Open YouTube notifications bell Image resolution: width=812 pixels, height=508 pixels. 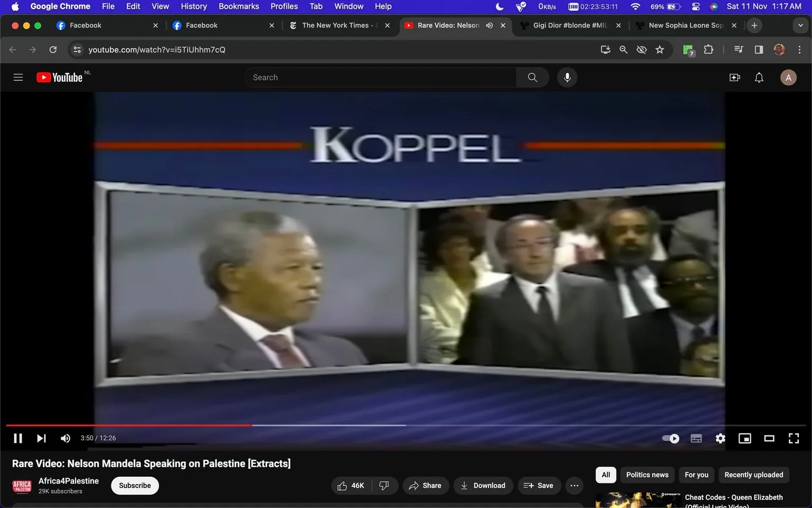pyautogui.click(x=759, y=77)
